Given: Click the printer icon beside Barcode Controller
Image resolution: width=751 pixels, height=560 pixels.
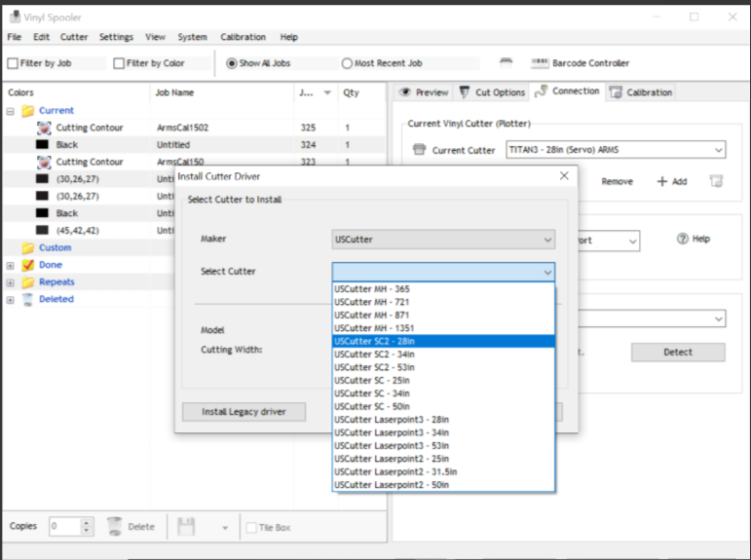Looking at the screenshot, I should 506,62.
